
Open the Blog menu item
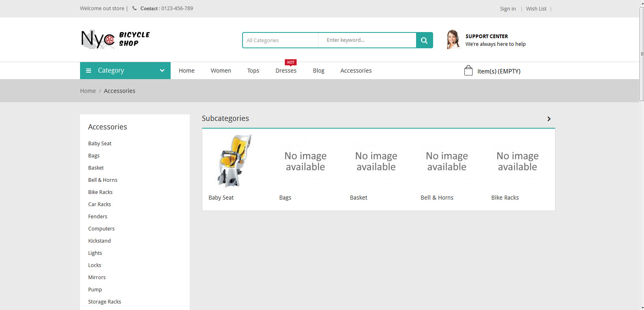coord(319,71)
